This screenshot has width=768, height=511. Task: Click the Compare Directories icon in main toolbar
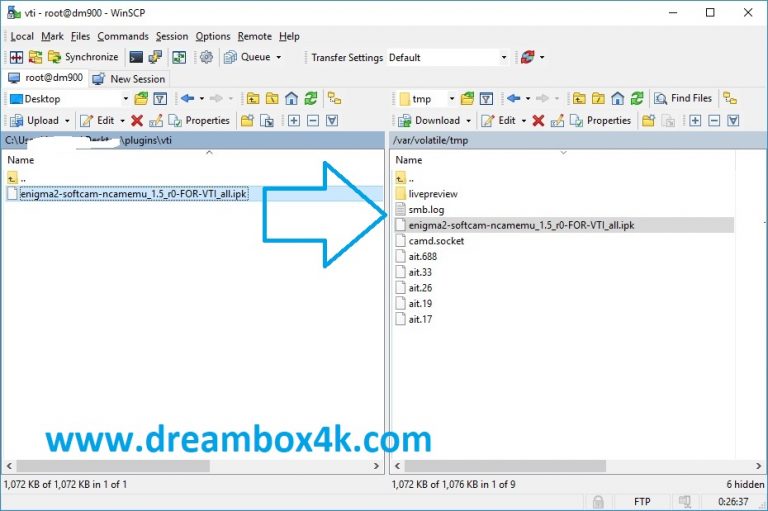pos(16,57)
